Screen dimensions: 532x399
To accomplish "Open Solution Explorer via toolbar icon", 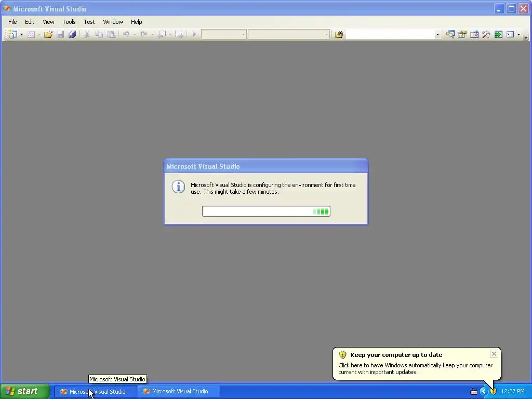I will (x=450, y=34).
